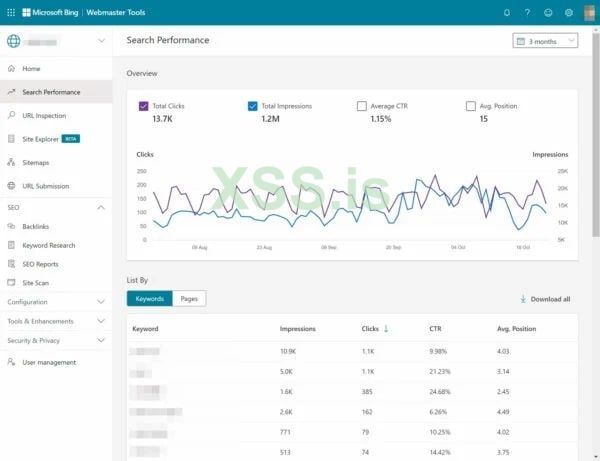Enable the Average CTR checkbox

362,106
